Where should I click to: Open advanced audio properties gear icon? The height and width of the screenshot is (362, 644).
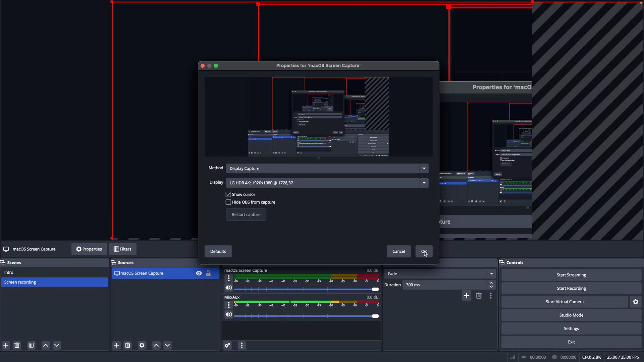228,346
